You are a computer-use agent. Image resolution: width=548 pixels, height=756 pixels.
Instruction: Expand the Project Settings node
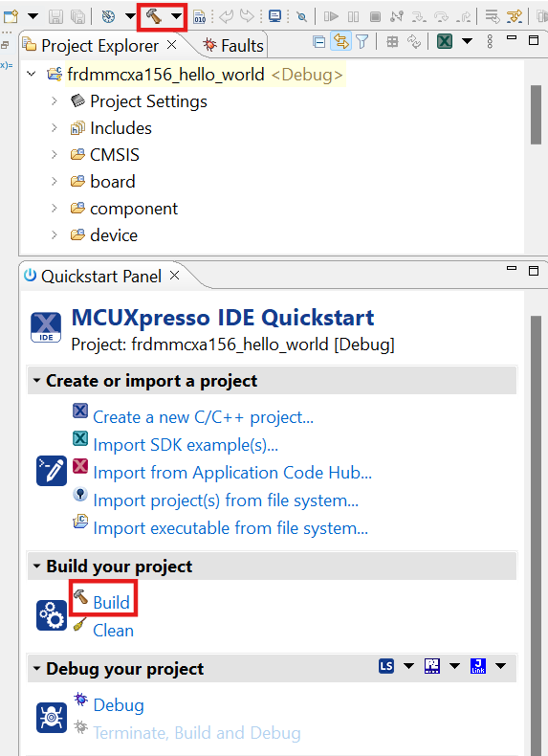tap(55, 101)
